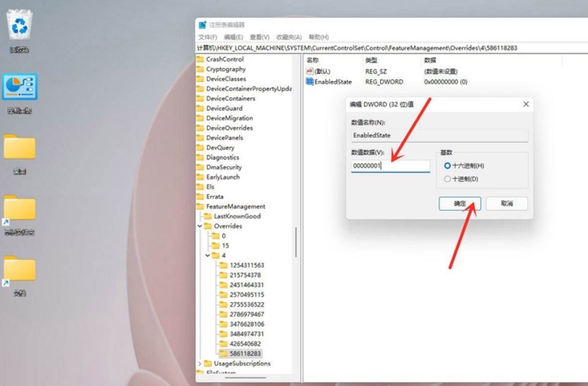Click the FeatureManagement folder icon

pyautogui.click(x=201, y=206)
